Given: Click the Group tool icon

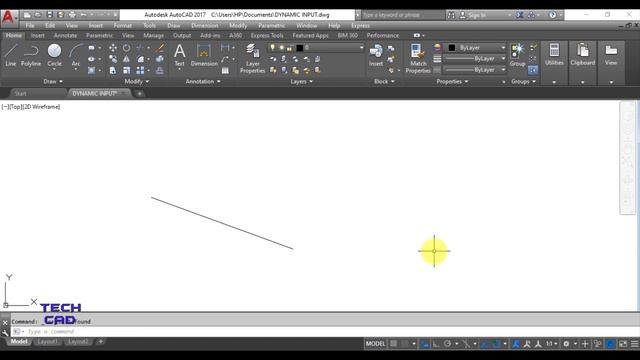Looking at the screenshot, I should [x=517, y=55].
